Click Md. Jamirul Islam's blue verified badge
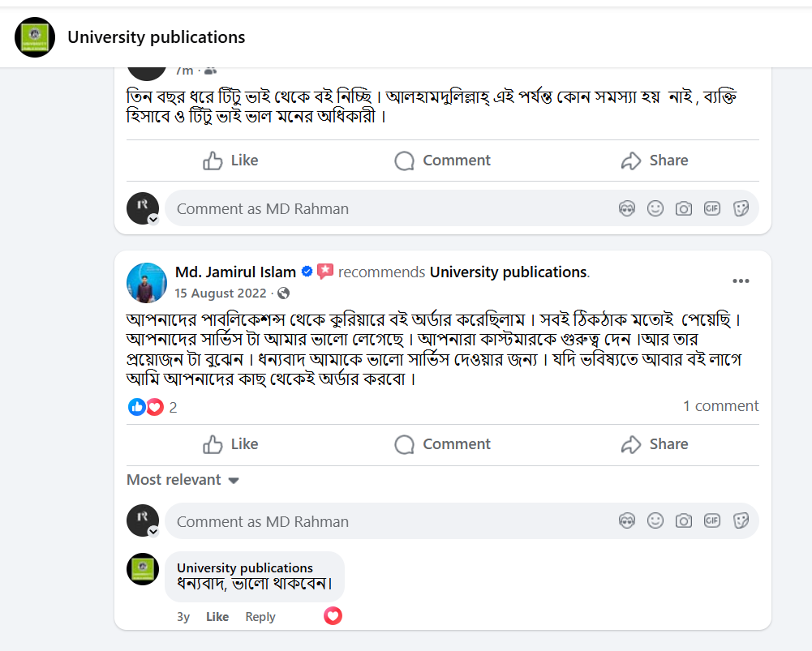The image size is (812, 651). pos(307,272)
